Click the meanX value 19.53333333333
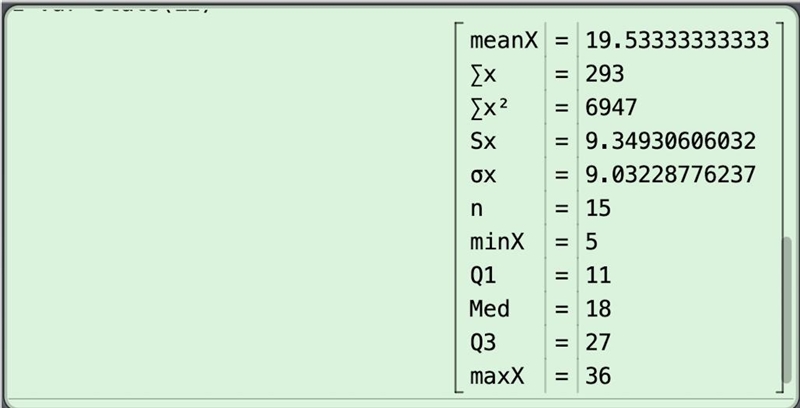The width and height of the screenshot is (800, 408). tap(677, 40)
